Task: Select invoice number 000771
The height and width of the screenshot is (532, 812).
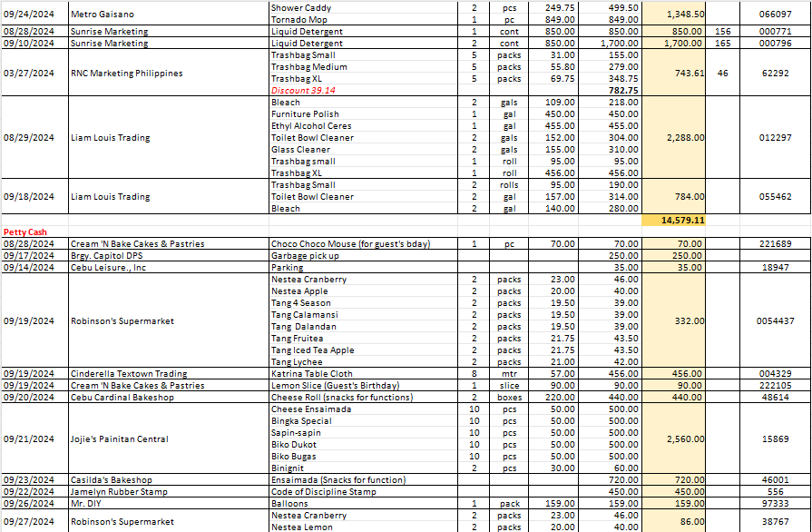Action: 775,31
